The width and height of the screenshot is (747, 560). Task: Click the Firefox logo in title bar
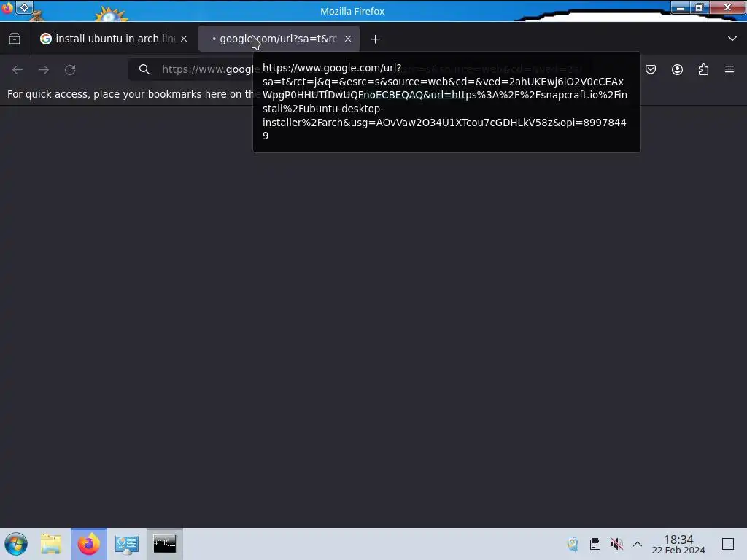coord(7,8)
